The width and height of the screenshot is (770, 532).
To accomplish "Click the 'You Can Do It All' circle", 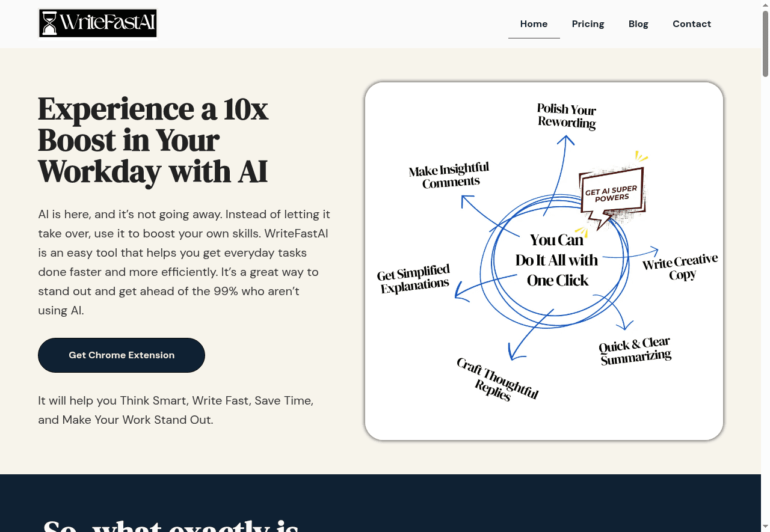I will pos(557,260).
